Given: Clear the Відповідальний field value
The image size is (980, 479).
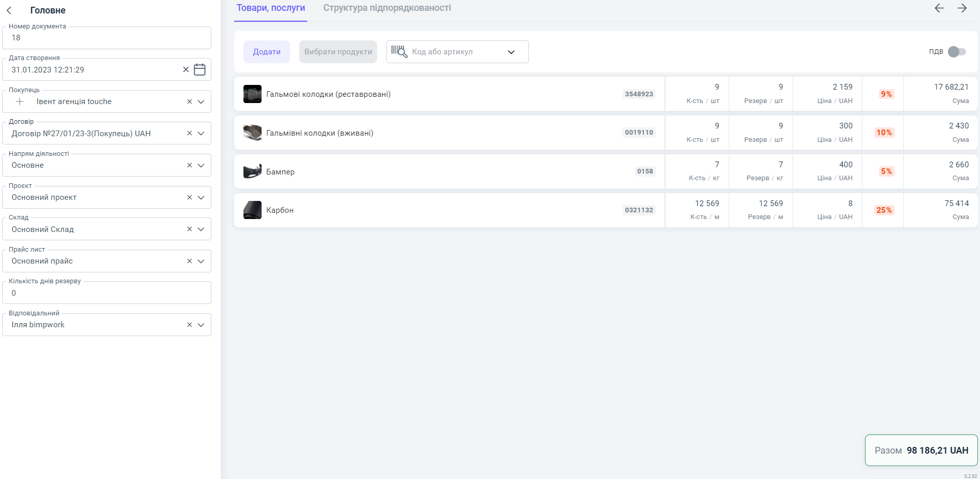Looking at the screenshot, I should pos(189,325).
